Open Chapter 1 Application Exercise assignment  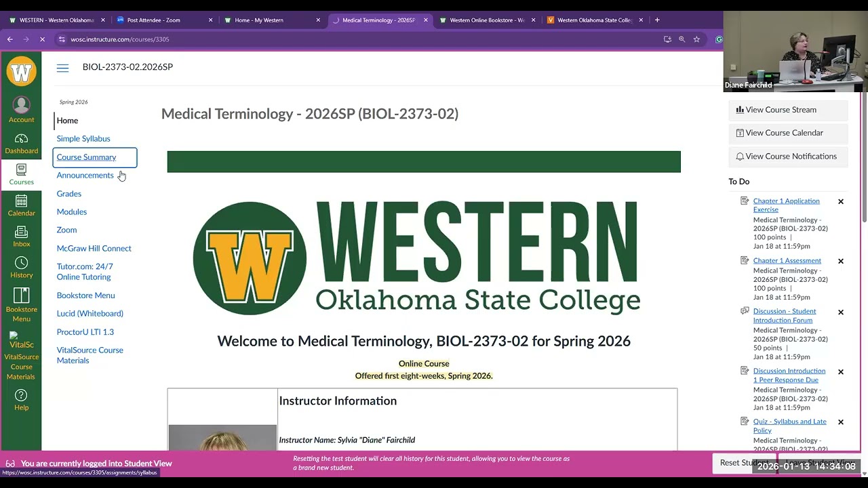[x=786, y=205]
